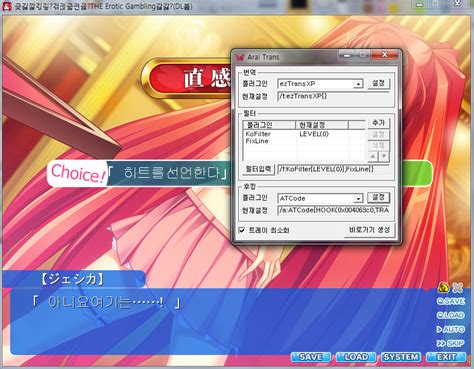Move filter down with the down arrow
474x369 pixels.
tap(384, 156)
